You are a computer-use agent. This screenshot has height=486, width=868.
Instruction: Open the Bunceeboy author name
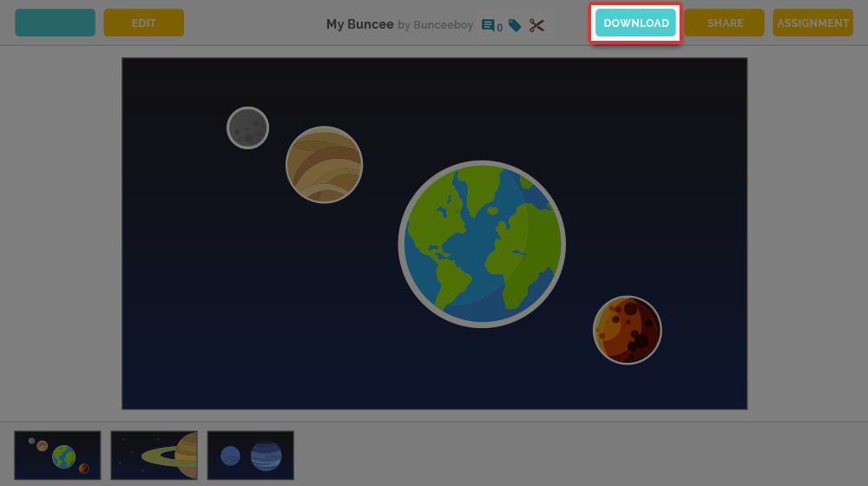click(x=444, y=25)
